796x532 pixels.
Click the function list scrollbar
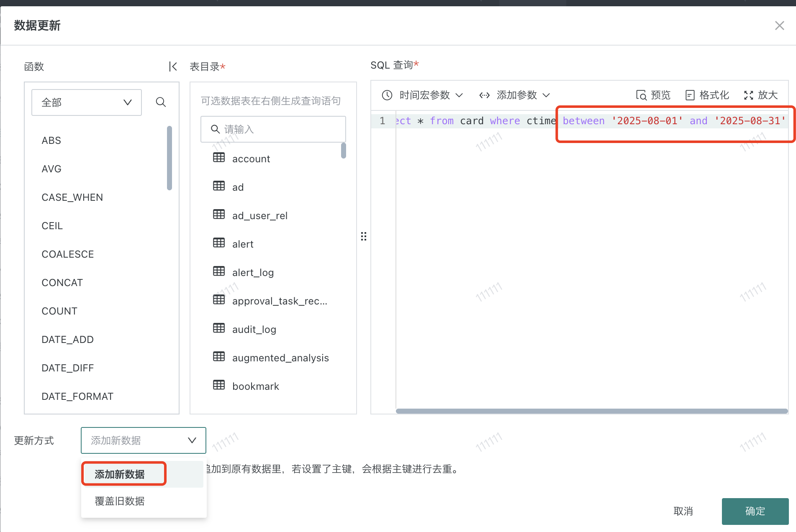coord(169,158)
